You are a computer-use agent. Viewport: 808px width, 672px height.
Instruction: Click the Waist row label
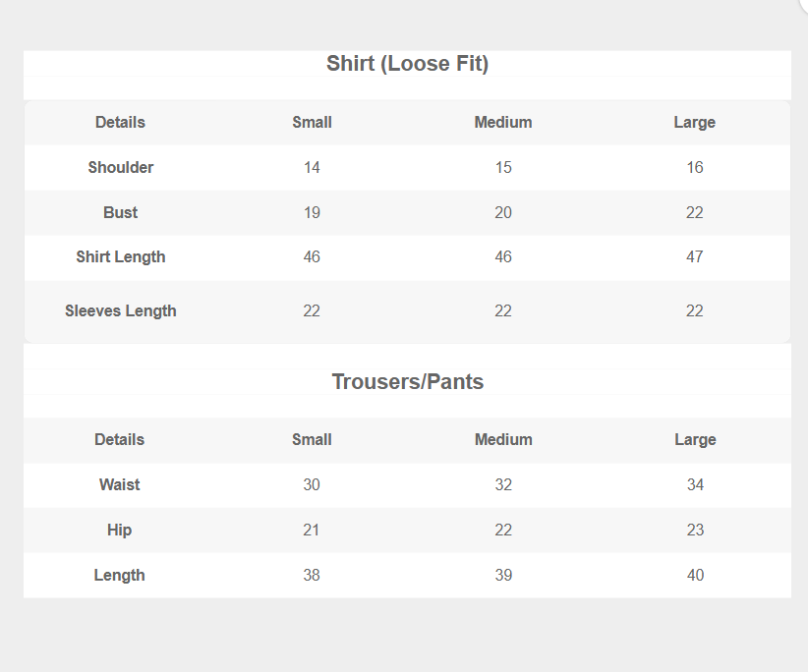(120, 485)
